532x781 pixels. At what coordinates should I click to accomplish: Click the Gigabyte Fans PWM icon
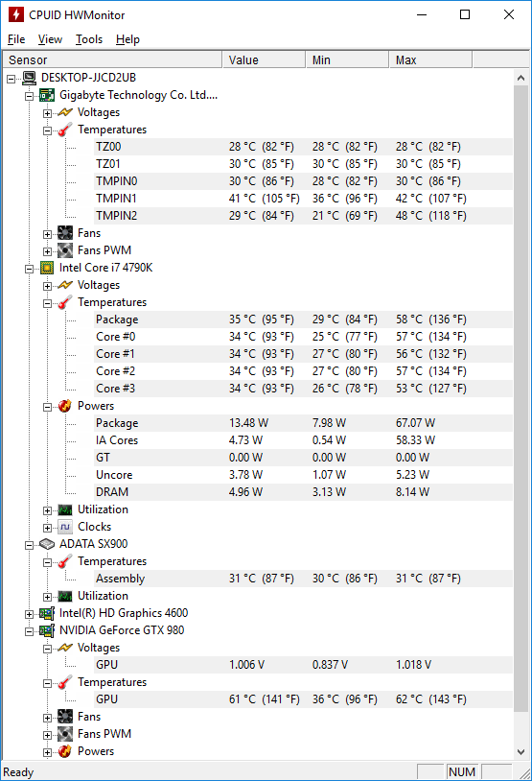[x=65, y=250]
